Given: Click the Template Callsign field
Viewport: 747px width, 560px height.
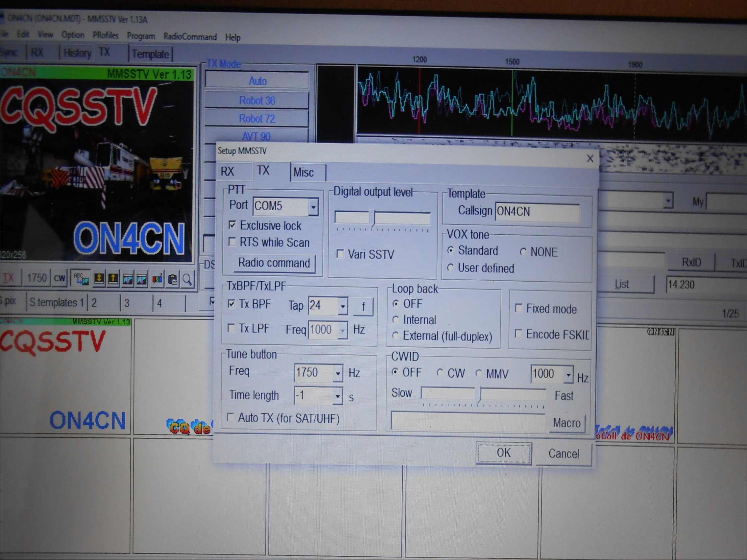Looking at the screenshot, I should [538, 212].
